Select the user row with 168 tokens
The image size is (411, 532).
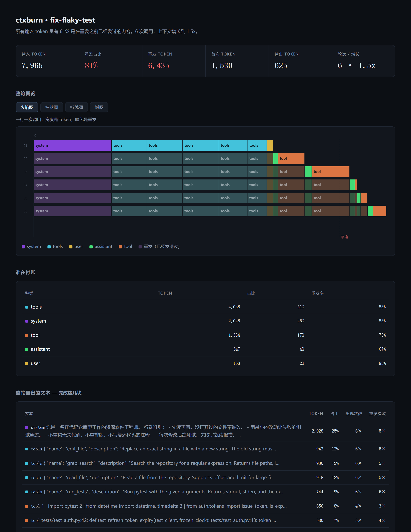(205, 363)
